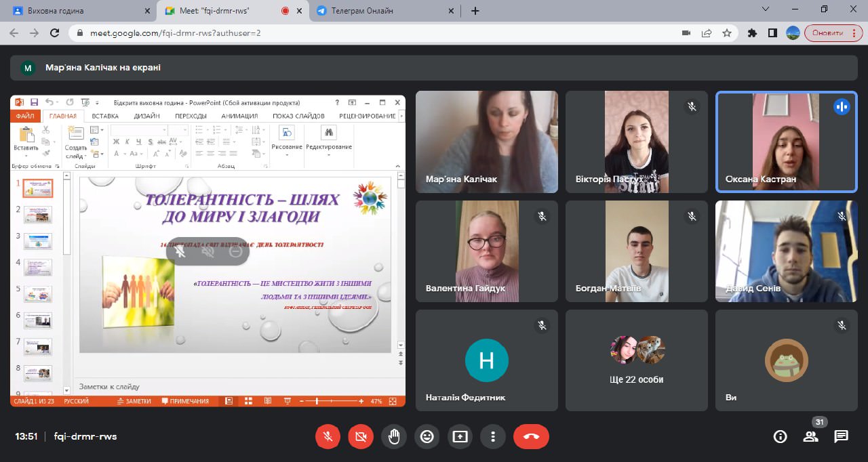Click the PowerPoint zoom slider handle
Viewport: 868px width, 462px height.
pos(317,401)
